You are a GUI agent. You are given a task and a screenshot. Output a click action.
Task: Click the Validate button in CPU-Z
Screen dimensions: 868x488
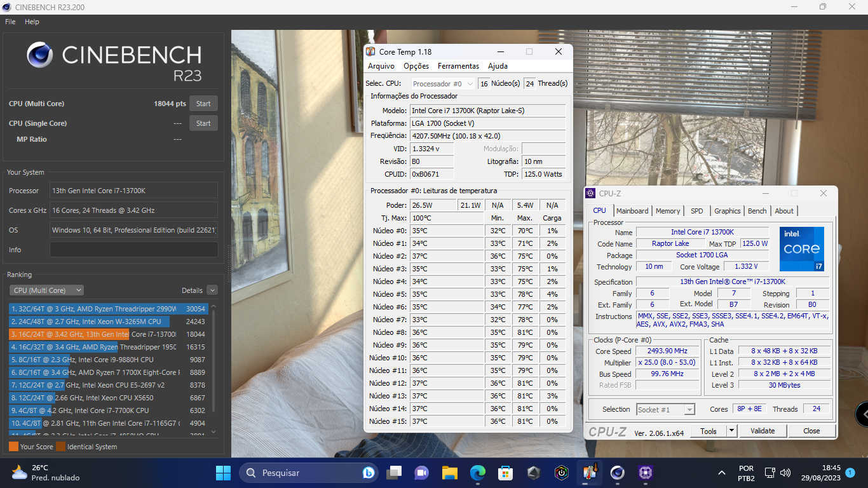[763, 431]
